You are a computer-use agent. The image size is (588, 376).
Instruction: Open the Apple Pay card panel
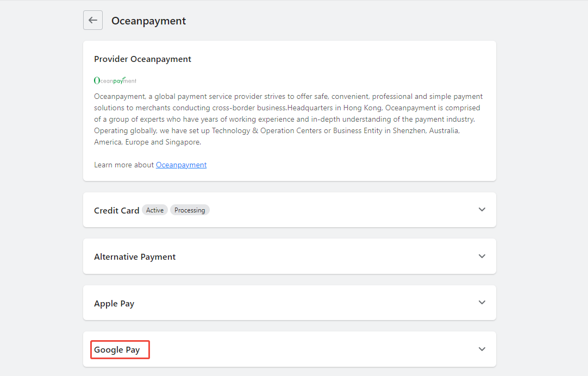tap(290, 303)
